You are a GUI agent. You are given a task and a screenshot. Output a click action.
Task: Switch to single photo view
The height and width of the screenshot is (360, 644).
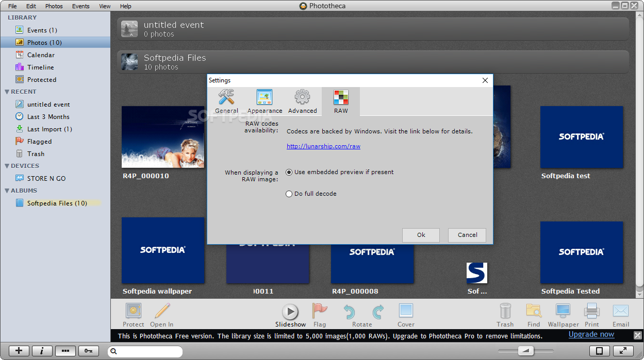(599, 351)
